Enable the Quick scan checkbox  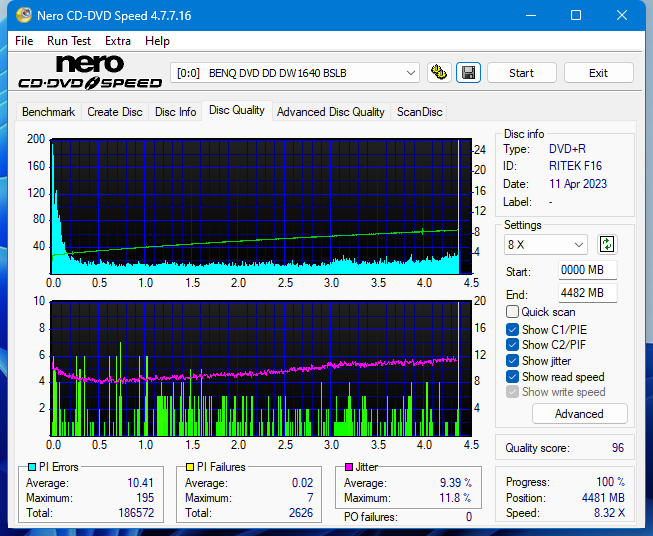click(x=513, y=312)
